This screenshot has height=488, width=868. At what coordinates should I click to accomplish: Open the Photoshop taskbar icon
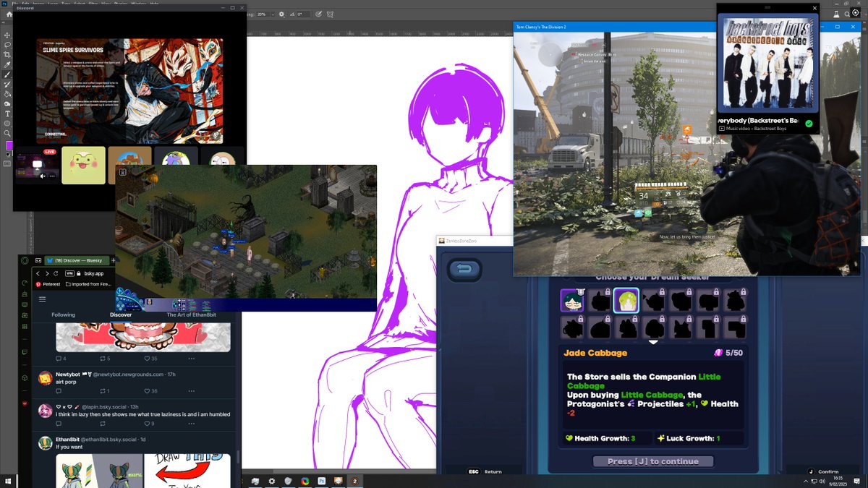click(322, 481)
